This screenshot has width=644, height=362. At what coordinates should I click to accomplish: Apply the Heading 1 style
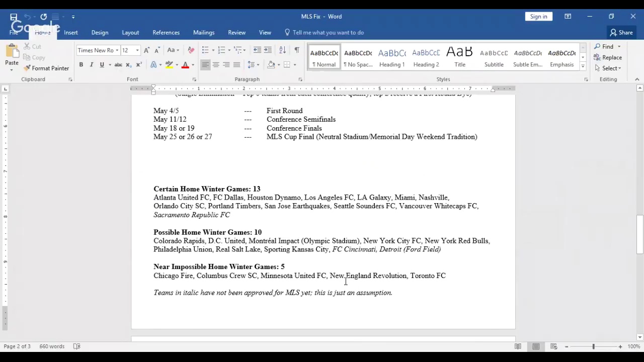392,57
